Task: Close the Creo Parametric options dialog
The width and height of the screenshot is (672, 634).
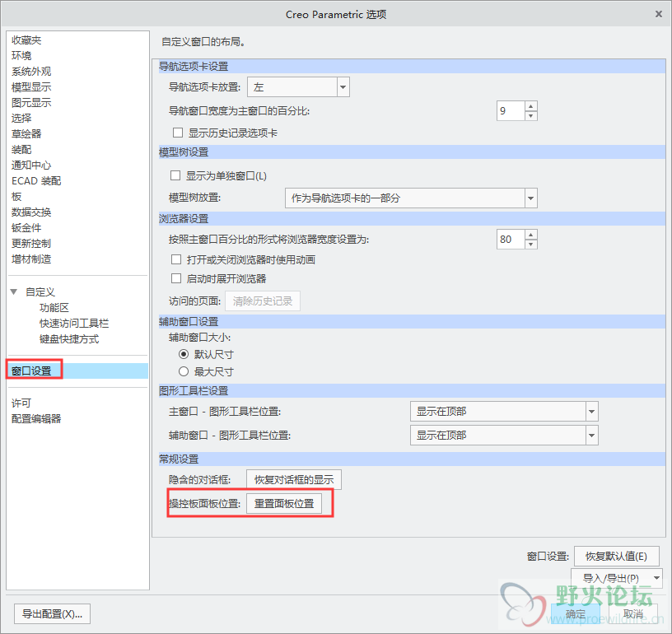Action: click(658, 14)
